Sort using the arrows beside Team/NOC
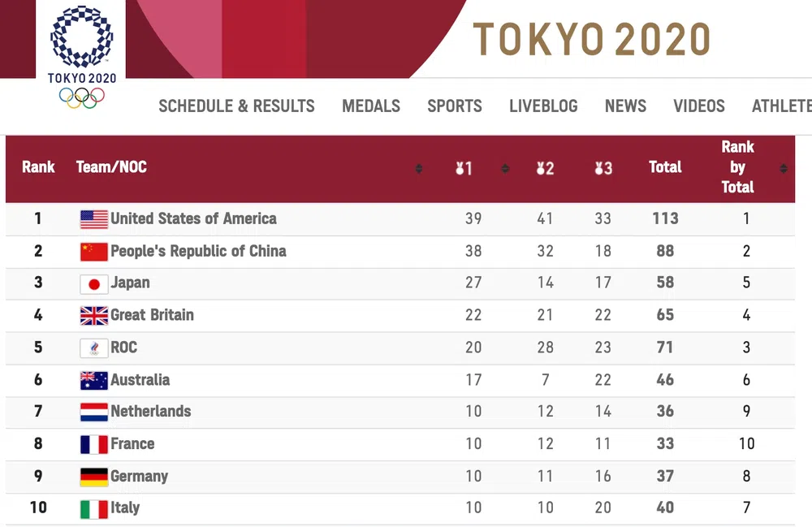This screenshot has width=812, height=527. [419, 169]
